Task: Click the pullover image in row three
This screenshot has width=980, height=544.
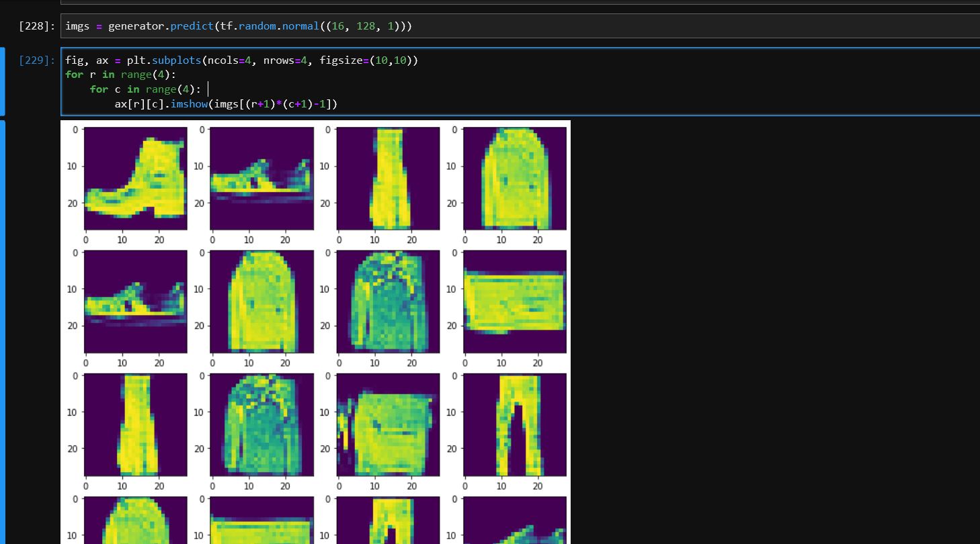Action: (261, 423)
